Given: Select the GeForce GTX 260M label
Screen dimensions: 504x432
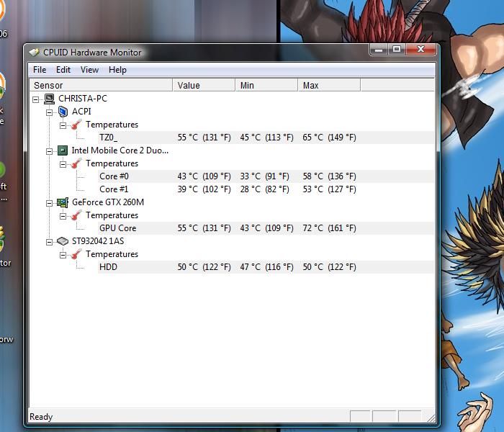Looking at the screenshot, I should (x=108, y=202).
